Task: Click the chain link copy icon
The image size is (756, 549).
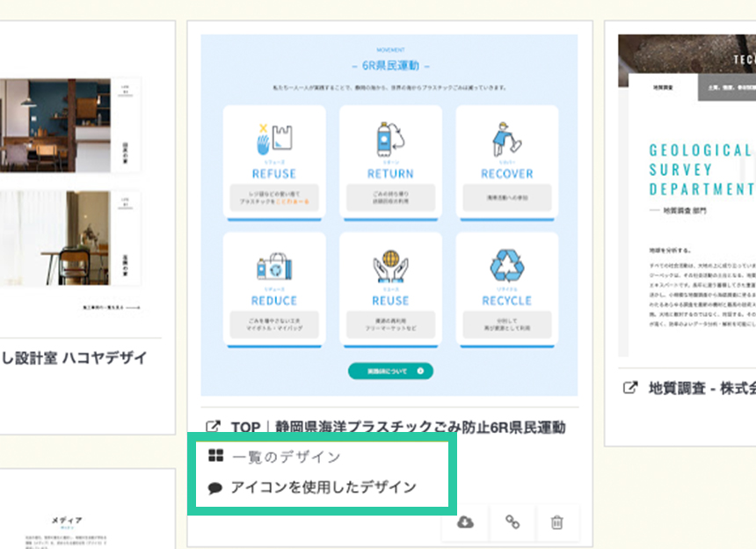Action: tap(512, 523)
